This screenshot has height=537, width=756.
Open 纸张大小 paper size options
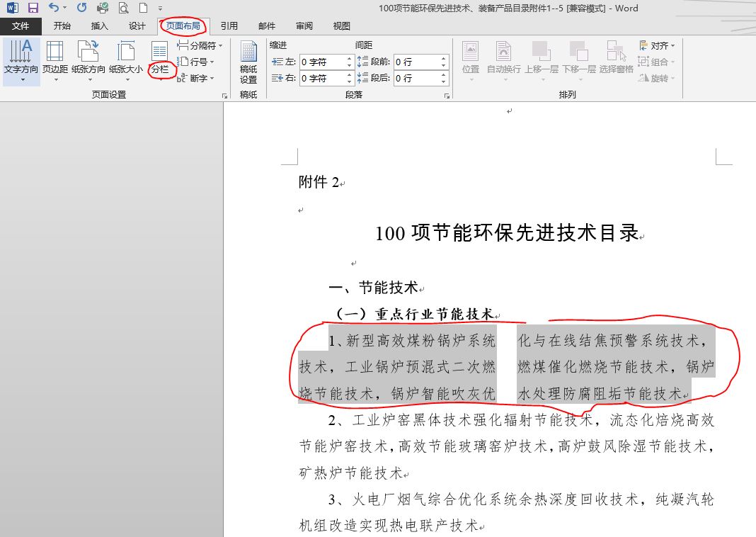126,61
